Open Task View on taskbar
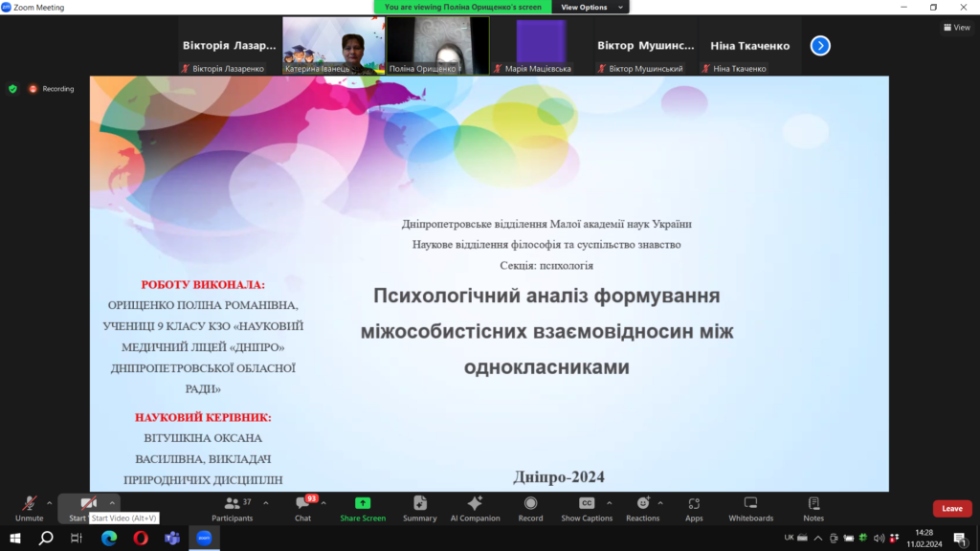This screenshot has height=551, width=980. pos(77,538)
